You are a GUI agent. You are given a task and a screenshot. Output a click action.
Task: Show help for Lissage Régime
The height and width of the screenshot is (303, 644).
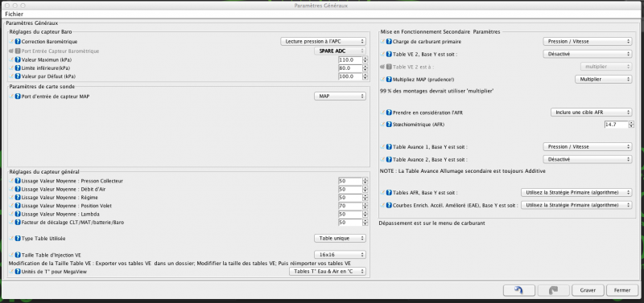18,198
